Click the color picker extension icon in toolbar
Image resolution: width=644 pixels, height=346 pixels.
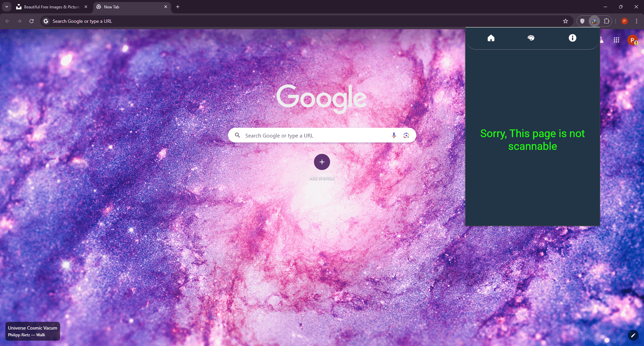(594, 21)
